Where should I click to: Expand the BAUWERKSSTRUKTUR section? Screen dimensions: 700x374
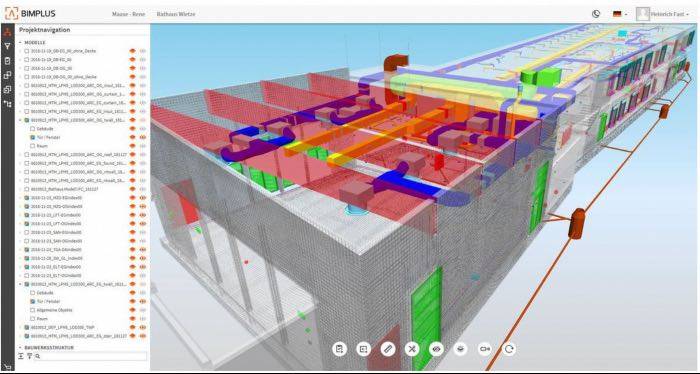click(20, 347)
